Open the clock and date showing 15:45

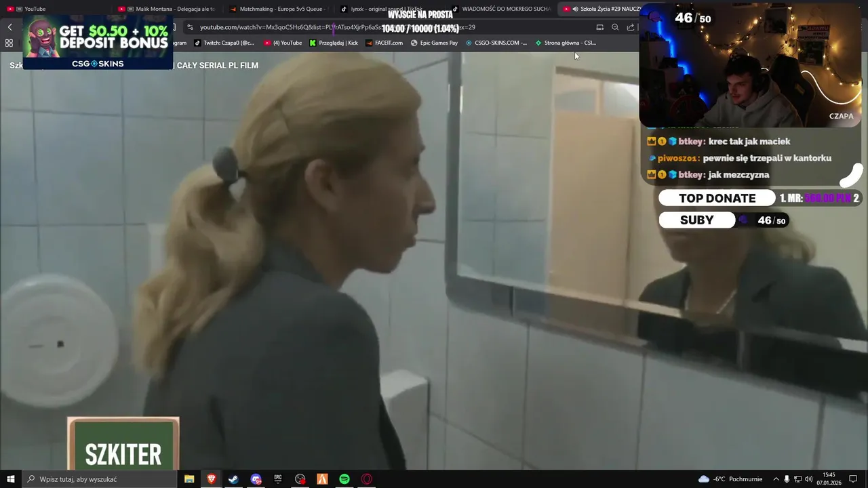coord(829,479)
